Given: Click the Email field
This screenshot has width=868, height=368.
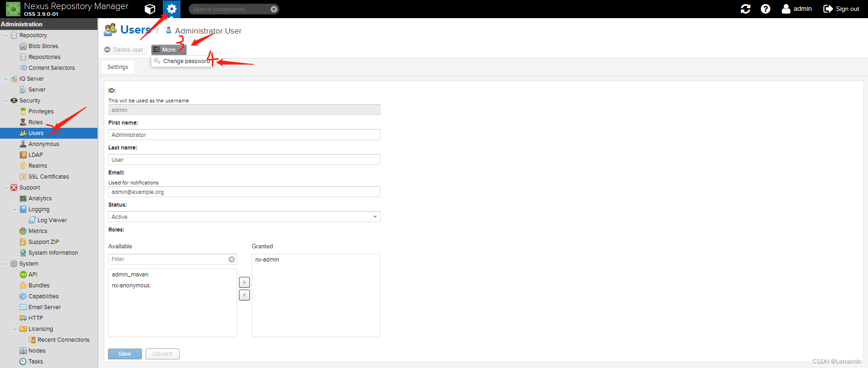Looking at the screenshot, I should click(244, 192).
